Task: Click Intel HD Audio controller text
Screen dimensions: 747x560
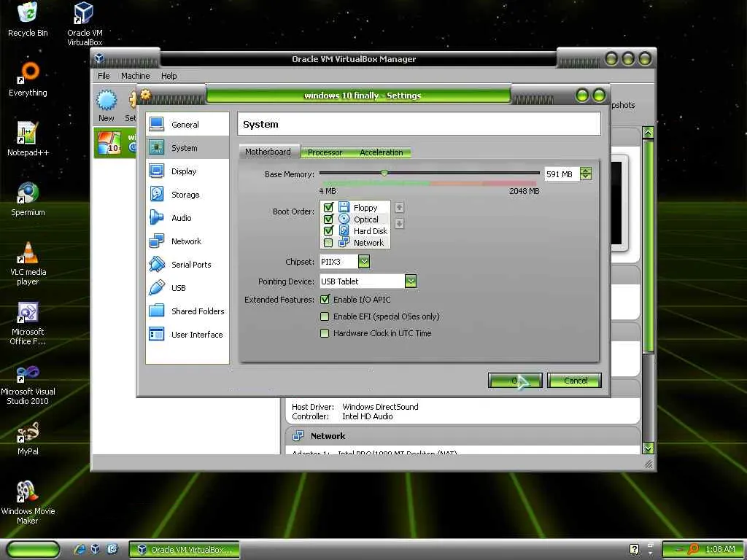Action: click(368, 416)
